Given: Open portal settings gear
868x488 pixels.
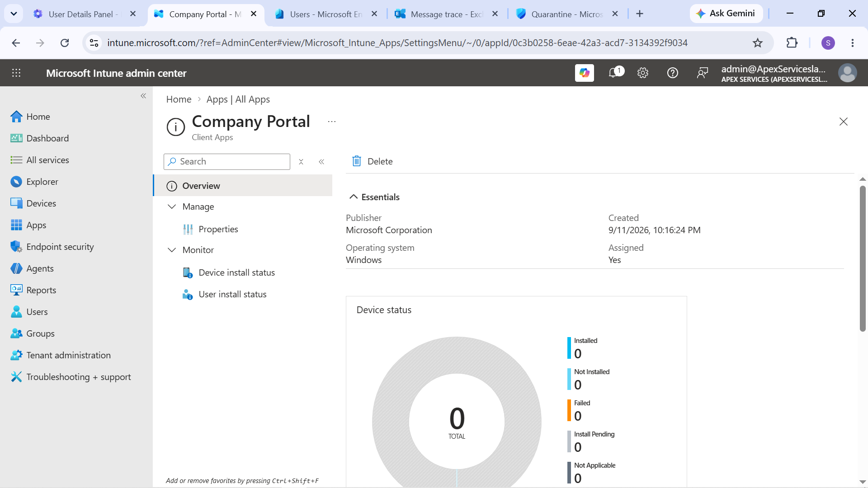Looking at the screenshot, I should click(643, 73).
